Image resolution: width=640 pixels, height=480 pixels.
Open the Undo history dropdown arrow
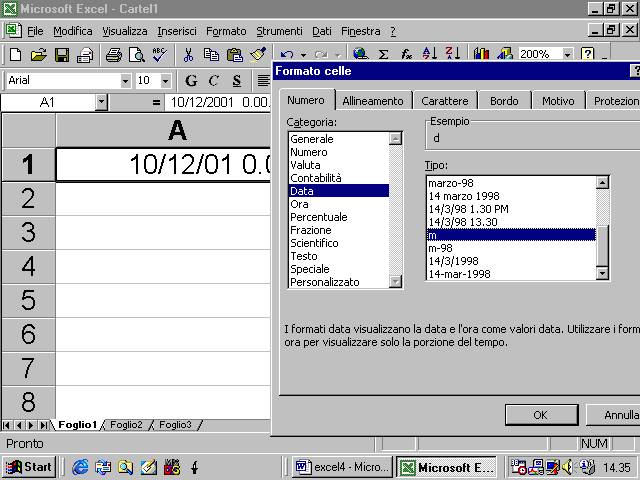click(x=303, y=55)
